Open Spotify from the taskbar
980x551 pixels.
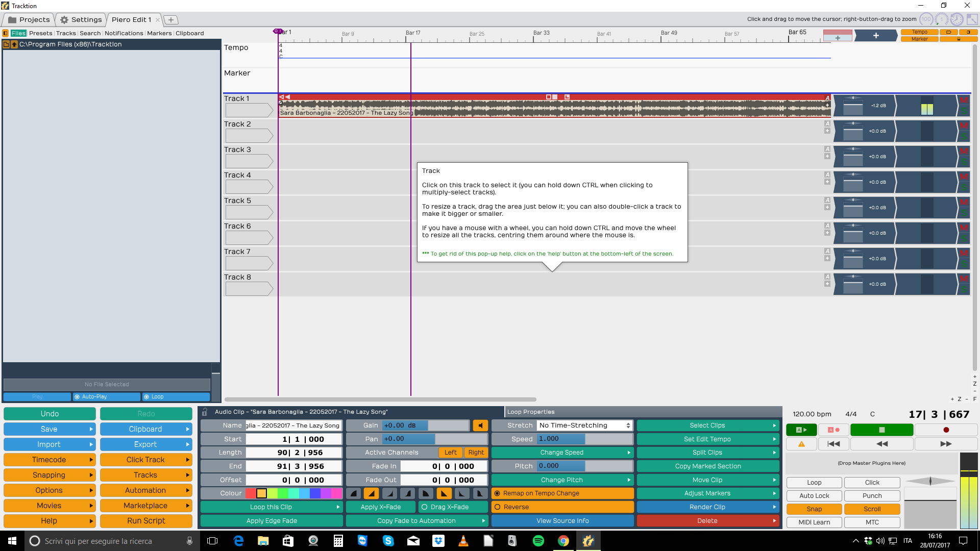coord(538,541)
